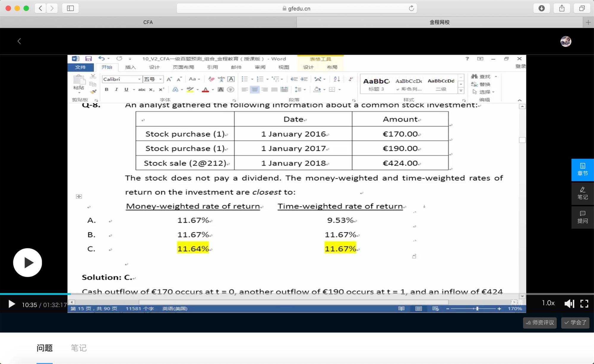Click the gfedu.cn address field
This screenshot has width=594, height=364.
[296, 9]
